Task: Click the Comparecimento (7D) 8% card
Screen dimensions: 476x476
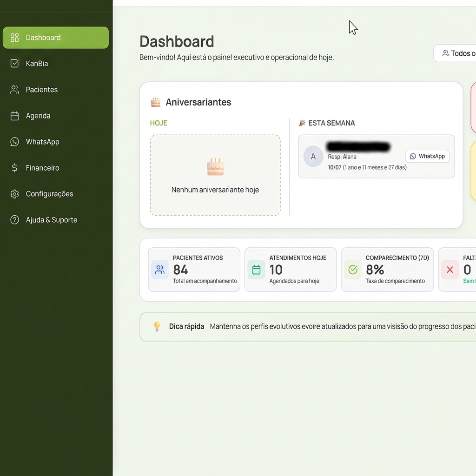Action: [x=387, y=270]
